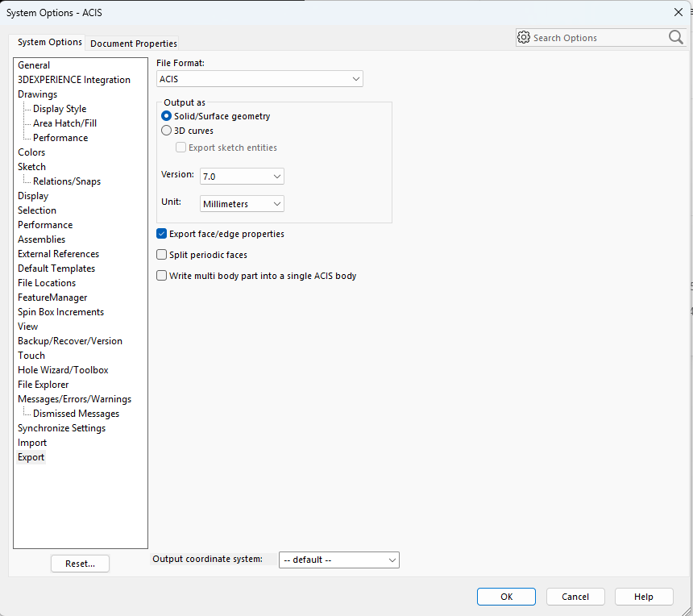Select Assemblies in the options list

(42, 239)
